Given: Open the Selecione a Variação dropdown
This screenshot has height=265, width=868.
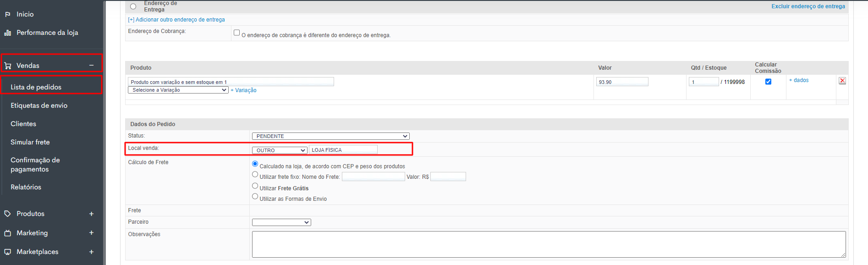Looking at the screenshot, I should [178, 90].
